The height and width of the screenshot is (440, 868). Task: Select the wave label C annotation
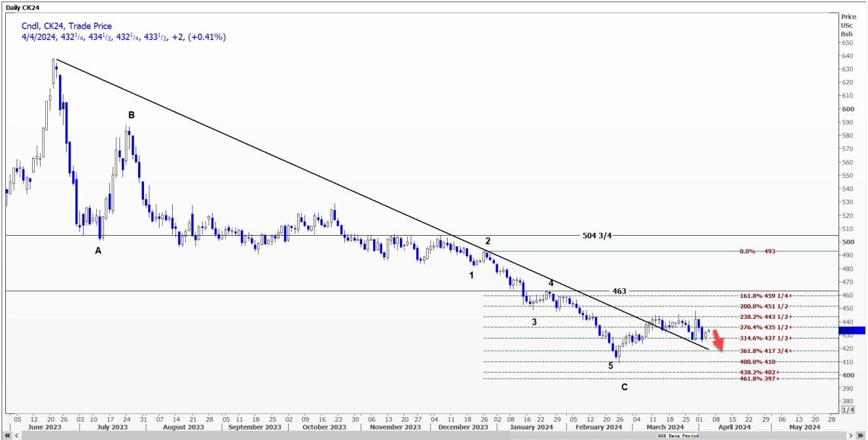tap(624, 387)
